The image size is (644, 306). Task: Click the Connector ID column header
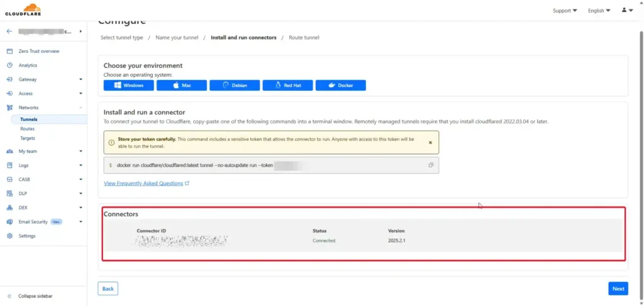151,230
